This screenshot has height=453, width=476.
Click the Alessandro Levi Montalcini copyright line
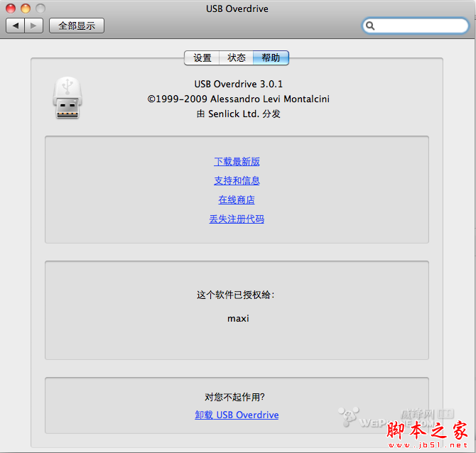[238, 99]
